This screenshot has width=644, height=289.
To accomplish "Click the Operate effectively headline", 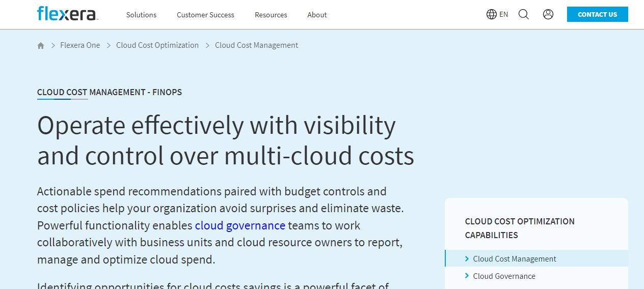I will [226, 140].
